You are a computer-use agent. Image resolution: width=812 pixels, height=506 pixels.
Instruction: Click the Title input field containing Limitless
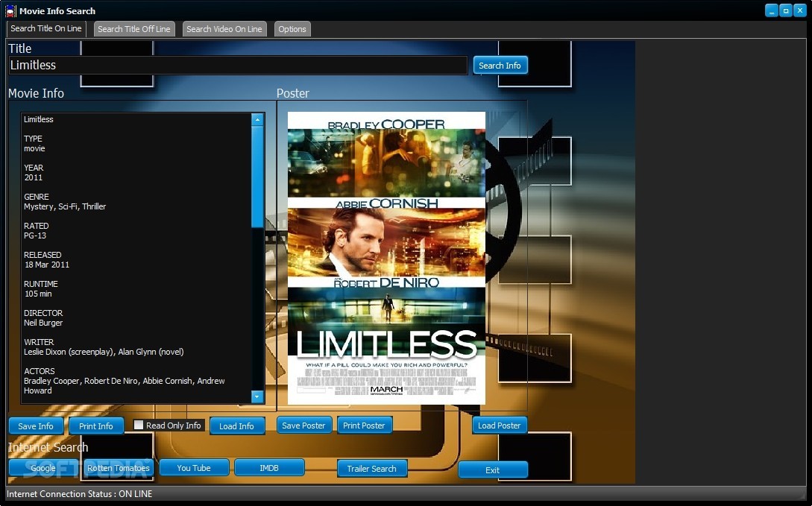coord(238,65)
